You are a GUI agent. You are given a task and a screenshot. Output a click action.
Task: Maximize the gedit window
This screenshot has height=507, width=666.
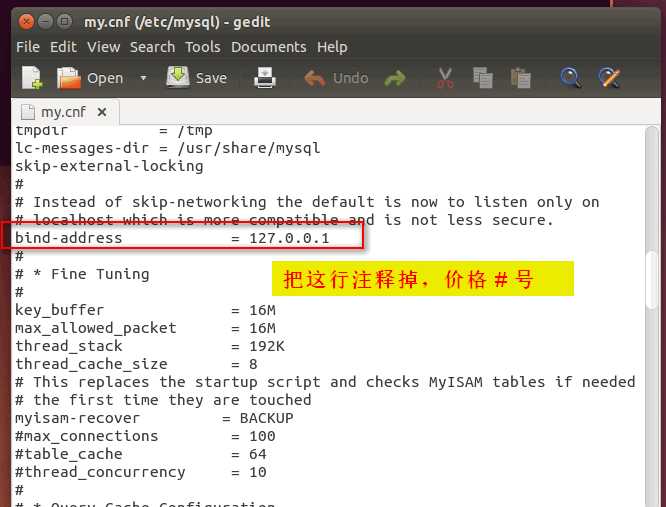click(x=64, y=21)
